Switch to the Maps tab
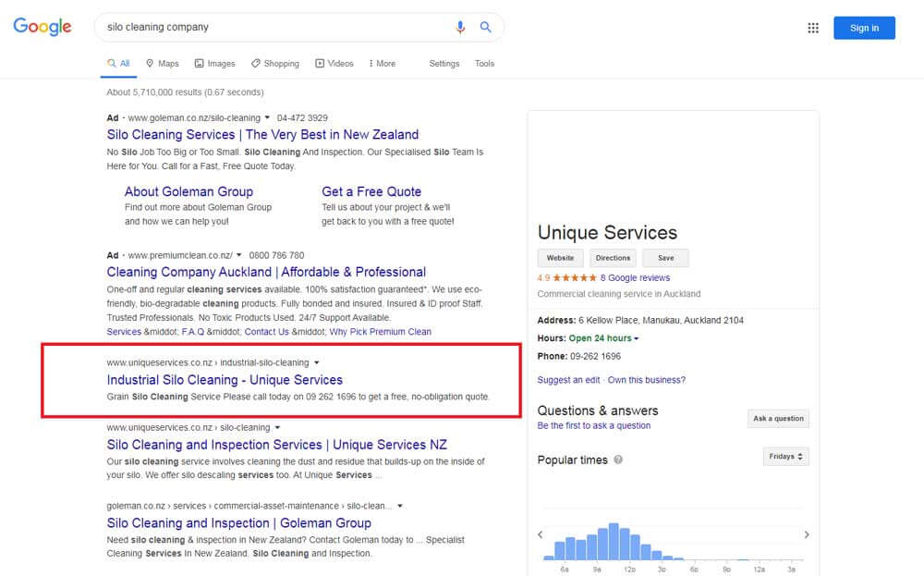This screenshot has width=924, height=576. [162, 64]
